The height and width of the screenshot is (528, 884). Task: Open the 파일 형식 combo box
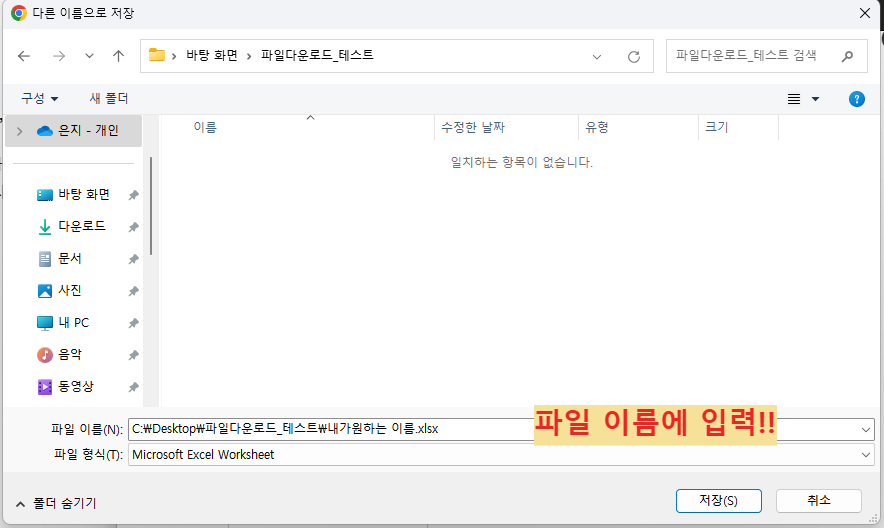pyautogui.click(x=501, y=455)
